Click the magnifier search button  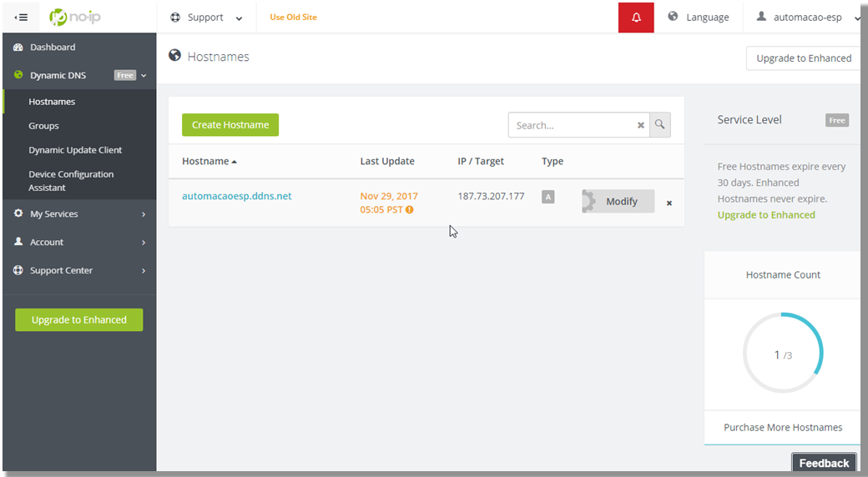pos(660,125)
